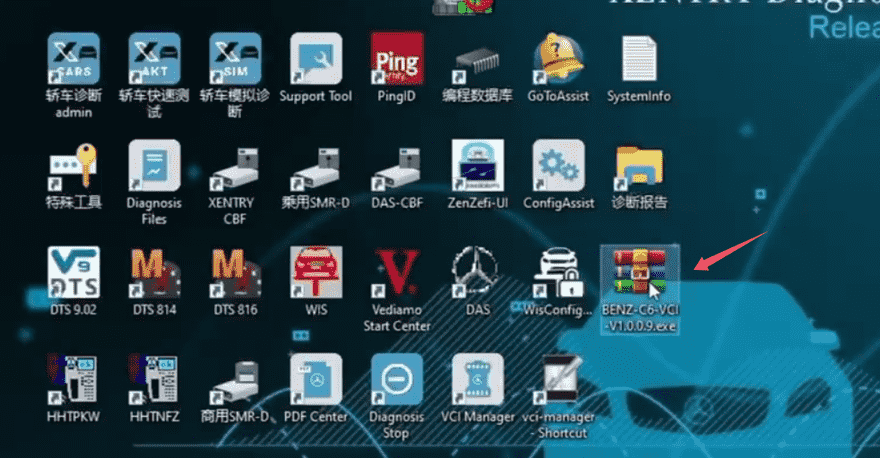Open the DTS 814 icon
880x458 pixels.
154,272
